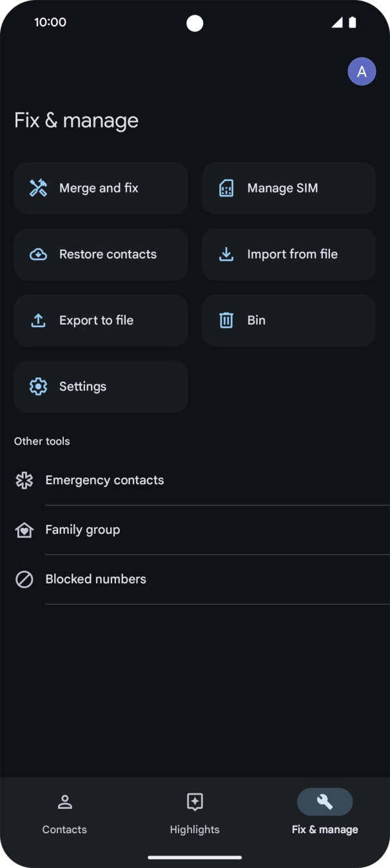This screenshot has height=868, width=390.
Task: Select the Family group list entry
Action: (83, 530)
